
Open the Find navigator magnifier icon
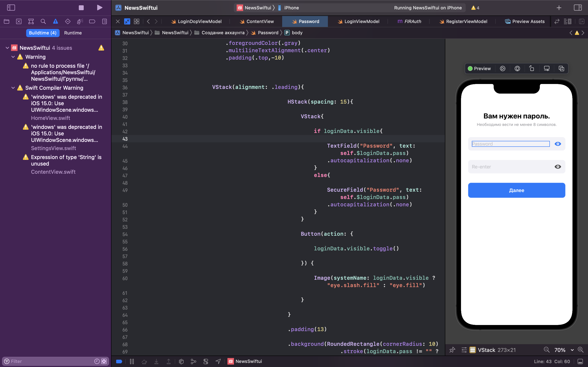pyautogui.click(x=43, y=21)
